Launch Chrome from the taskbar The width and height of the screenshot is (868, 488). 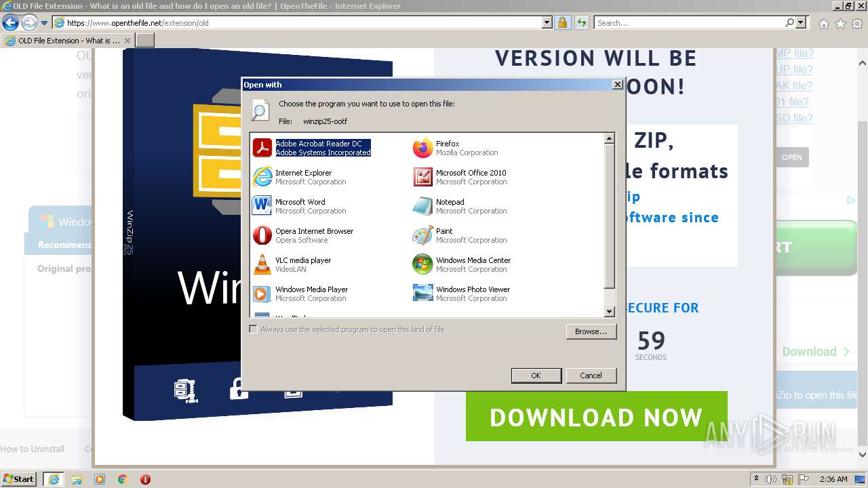pyautogui.click(x=123, y=479)
